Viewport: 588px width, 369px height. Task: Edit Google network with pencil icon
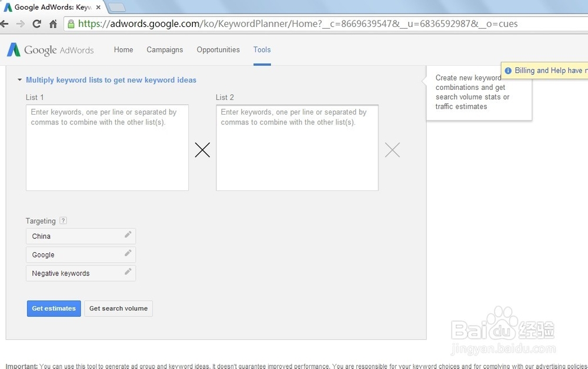point(128,253)
